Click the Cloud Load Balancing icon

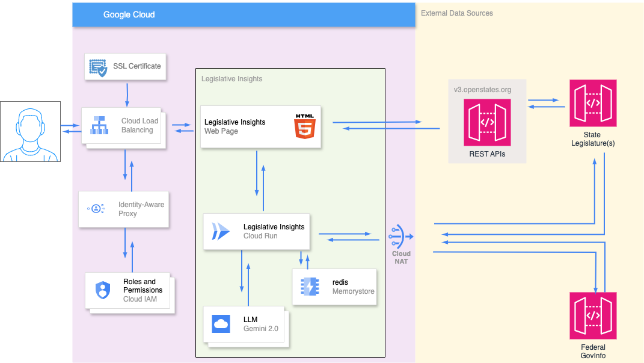[x=99, y=125]
